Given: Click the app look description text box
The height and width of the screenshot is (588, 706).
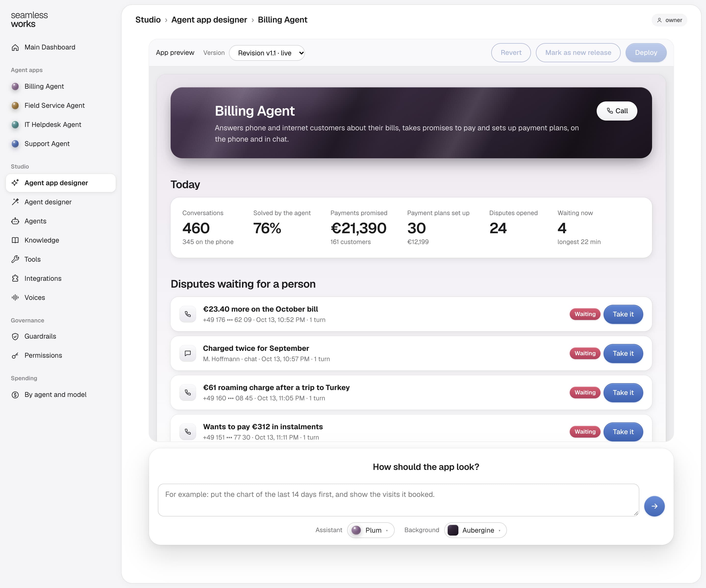Looking at the screenshot, I should point(398,500).
